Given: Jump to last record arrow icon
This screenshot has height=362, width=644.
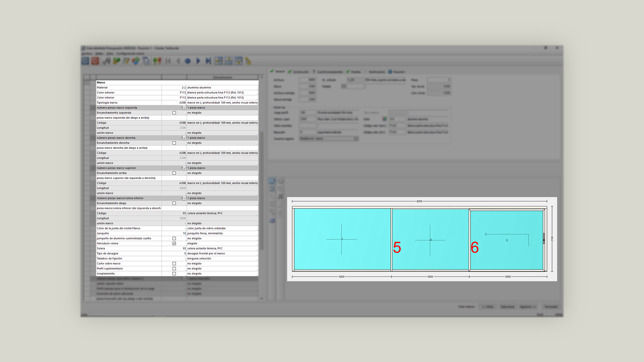Looking at the screenshot, I should tap(208, 61).
